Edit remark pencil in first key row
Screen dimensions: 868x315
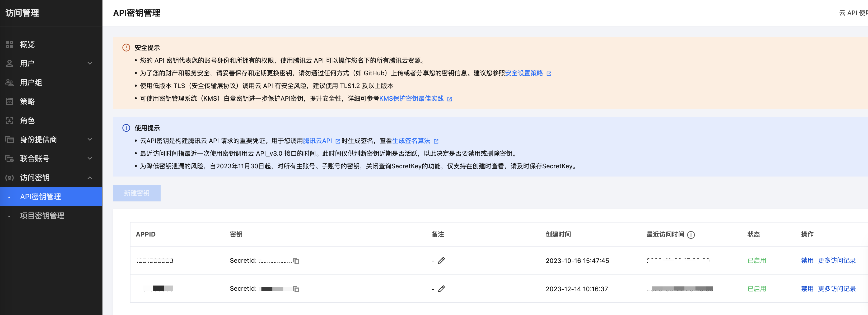(x=441, y=260)
